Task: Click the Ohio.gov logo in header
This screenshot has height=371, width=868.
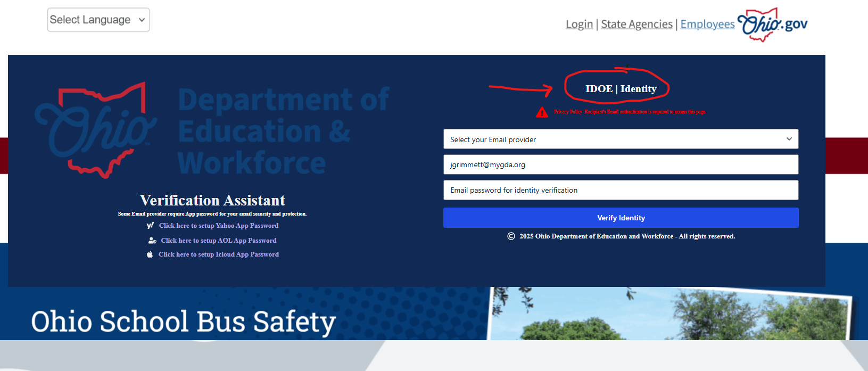Action: [773, 24]
